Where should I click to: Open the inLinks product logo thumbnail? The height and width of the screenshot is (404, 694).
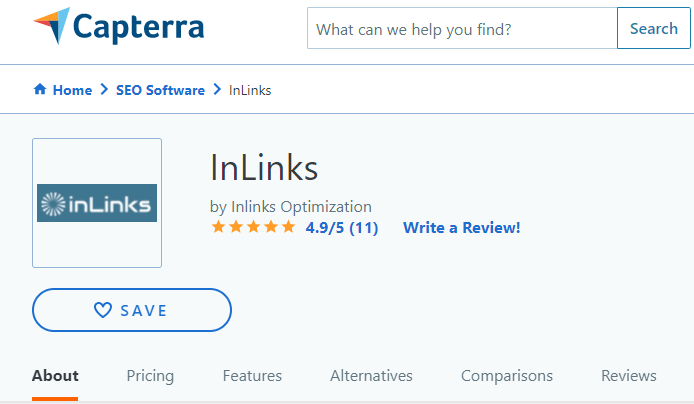(x=97, y=203)
